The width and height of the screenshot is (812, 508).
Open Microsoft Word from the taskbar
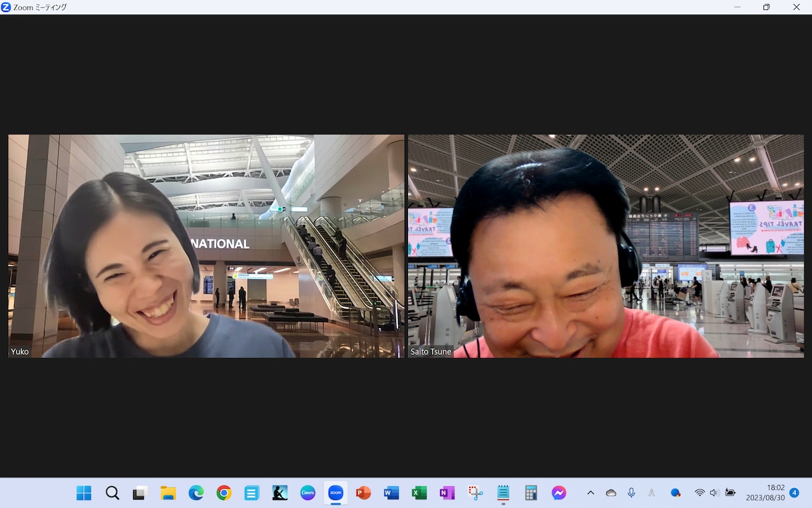tap(391, 493)
